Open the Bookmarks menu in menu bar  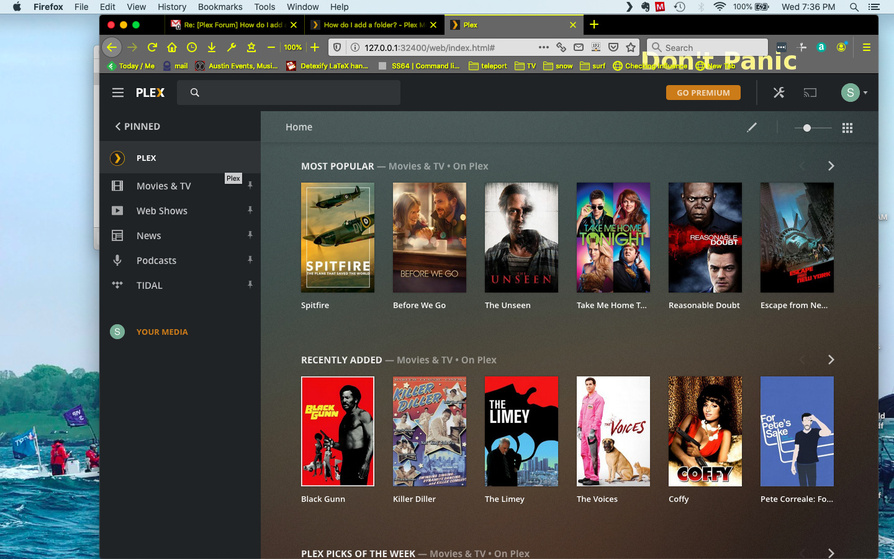(220, 7)
